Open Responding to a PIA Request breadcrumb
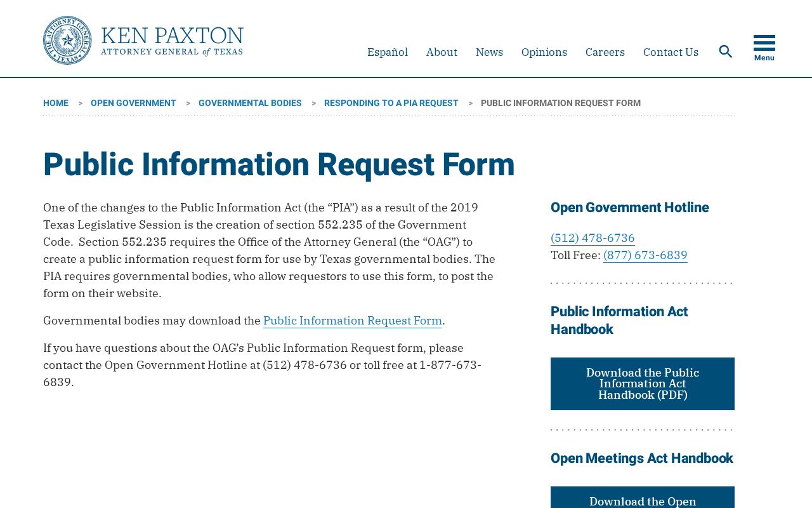 (x=391, y=103)
